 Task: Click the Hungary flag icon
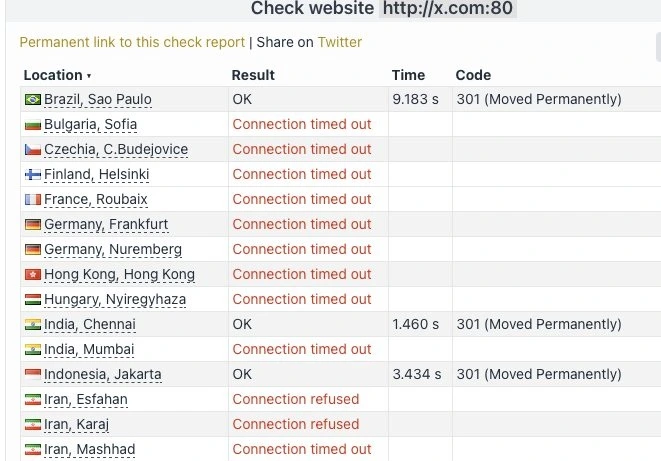(32, 300)
